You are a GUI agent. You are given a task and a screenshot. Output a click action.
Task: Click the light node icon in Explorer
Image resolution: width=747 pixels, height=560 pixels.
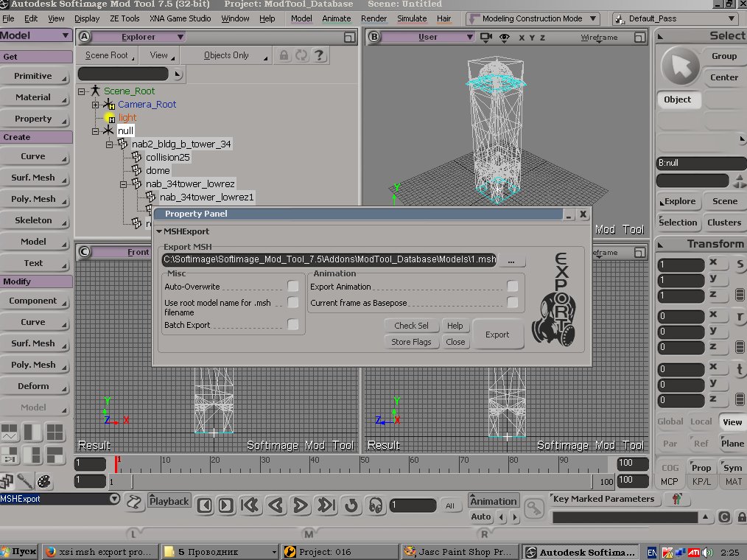[110, 117]
